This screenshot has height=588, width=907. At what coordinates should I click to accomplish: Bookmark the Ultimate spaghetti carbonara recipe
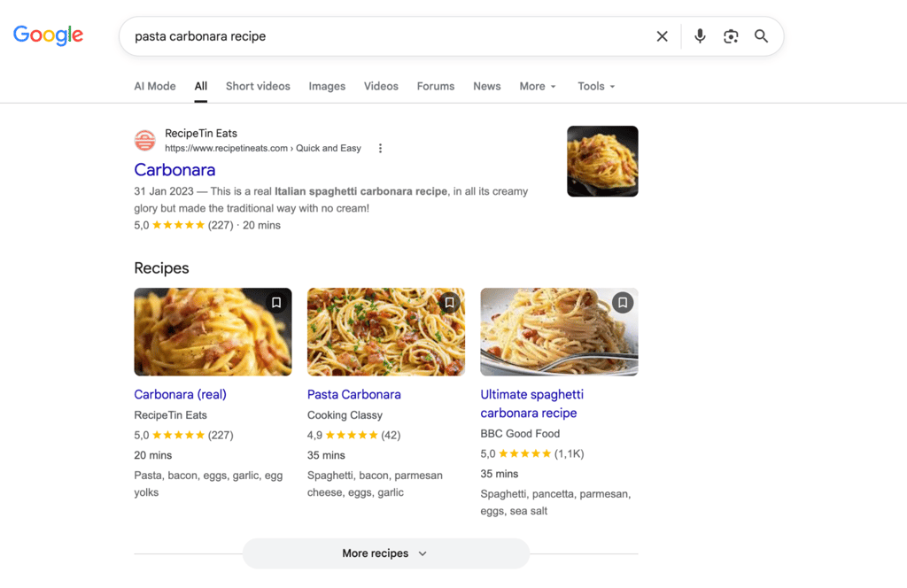point(623,302)
